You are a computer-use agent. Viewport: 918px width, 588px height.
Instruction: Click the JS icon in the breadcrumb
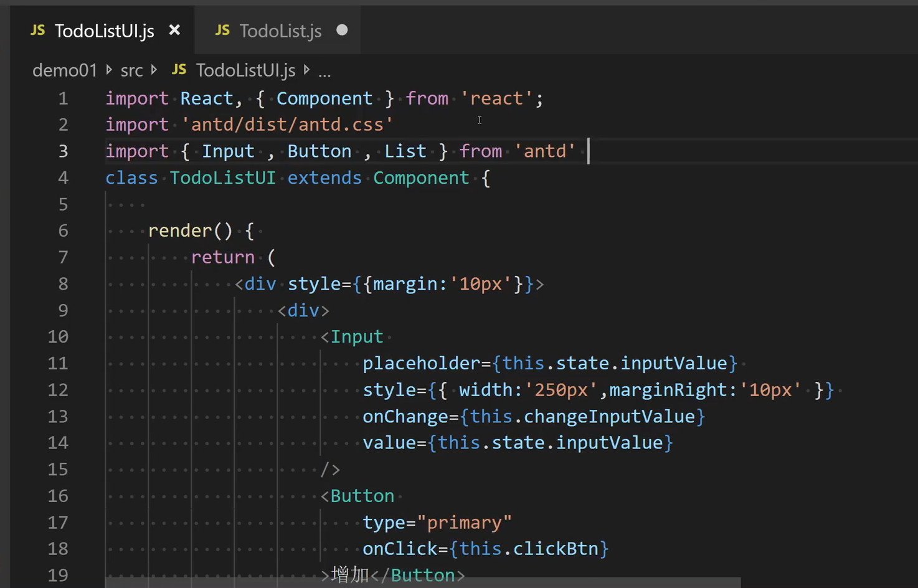(179, 70)
